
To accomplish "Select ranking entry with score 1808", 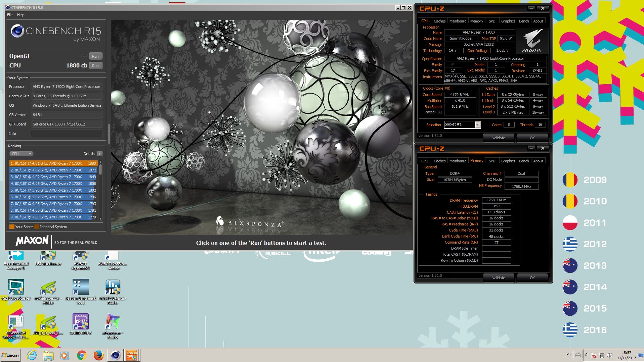I will (x=53, y=184).
